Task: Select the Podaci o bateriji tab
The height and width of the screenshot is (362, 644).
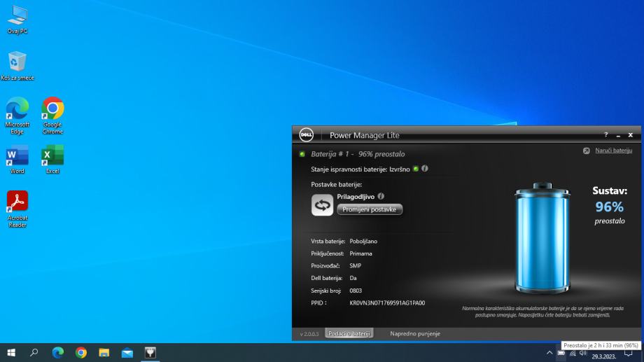Action: (x=349, y=334)
